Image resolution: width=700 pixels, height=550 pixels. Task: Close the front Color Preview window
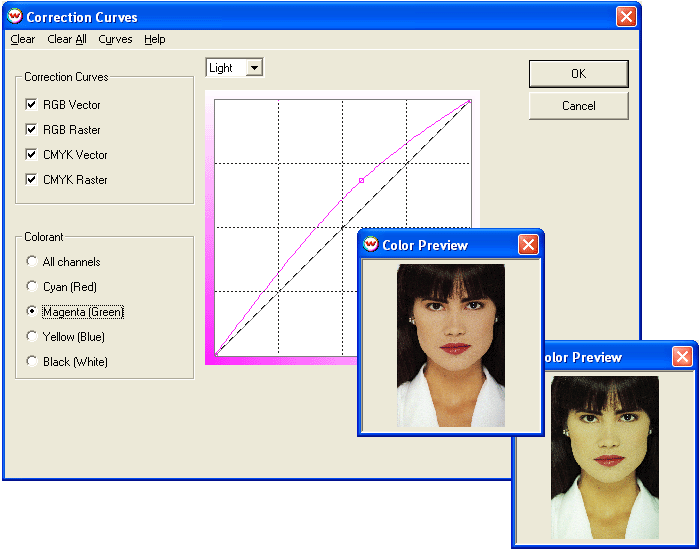[x=528, y=245]
